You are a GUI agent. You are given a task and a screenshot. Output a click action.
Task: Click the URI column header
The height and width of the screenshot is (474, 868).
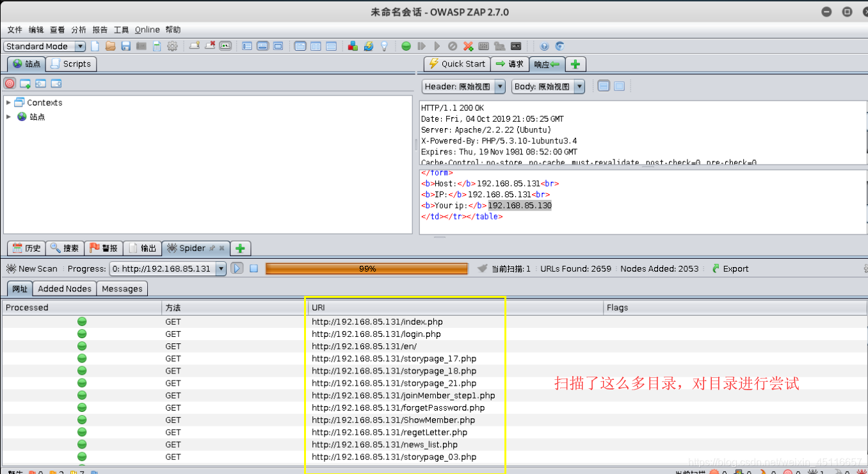pyautogui.click(x=455, y=307)
